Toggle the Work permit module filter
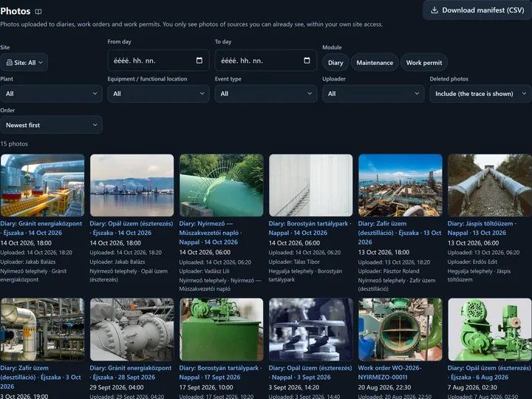The image size is (532, 399). click(424, 62)
